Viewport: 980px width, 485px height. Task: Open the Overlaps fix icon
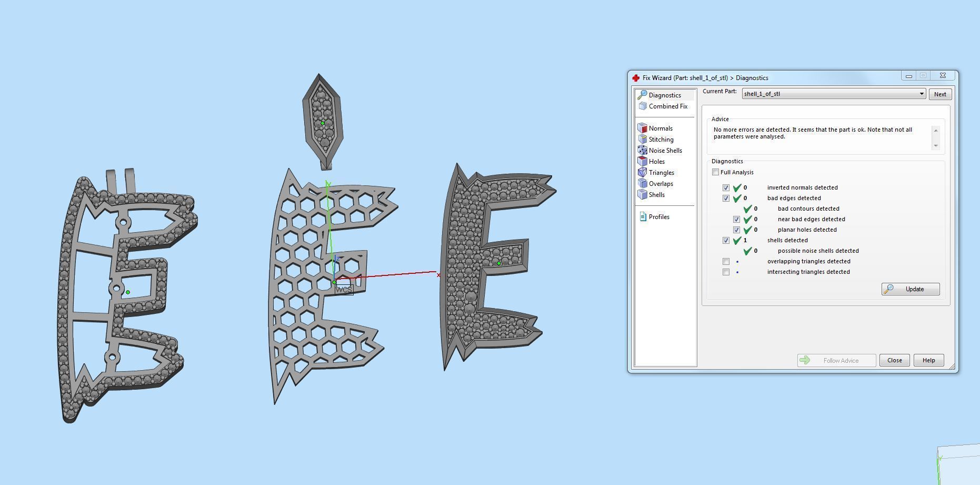pyautogui.click(x=642, y=183)
